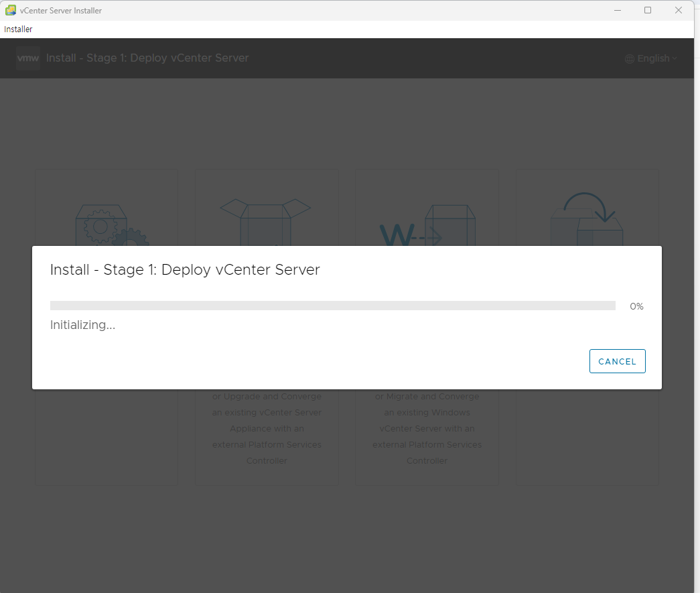
Task: Click the Upgrade open-box icon
Action: tap(266, 222)
